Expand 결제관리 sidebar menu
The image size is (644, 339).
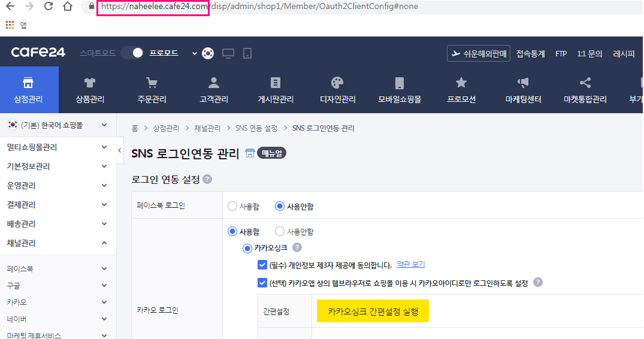58,204
